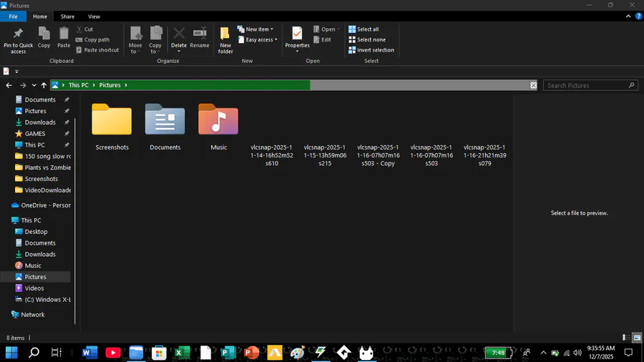Click Select none
644x362 pixels.
367,39
